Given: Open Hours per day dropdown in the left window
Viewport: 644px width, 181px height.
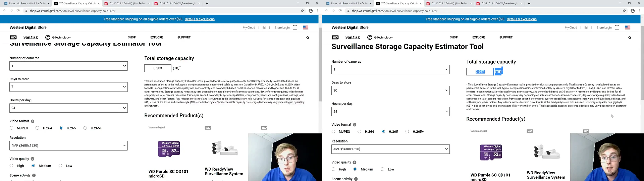Looking at the screenshot, I should 68,108.
